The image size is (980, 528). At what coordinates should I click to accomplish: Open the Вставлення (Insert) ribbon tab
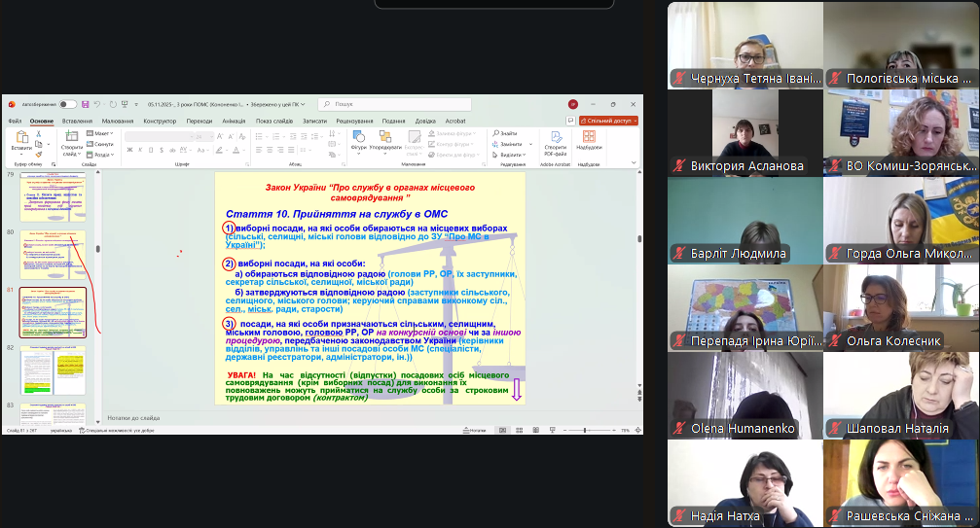tap(77, 121)
